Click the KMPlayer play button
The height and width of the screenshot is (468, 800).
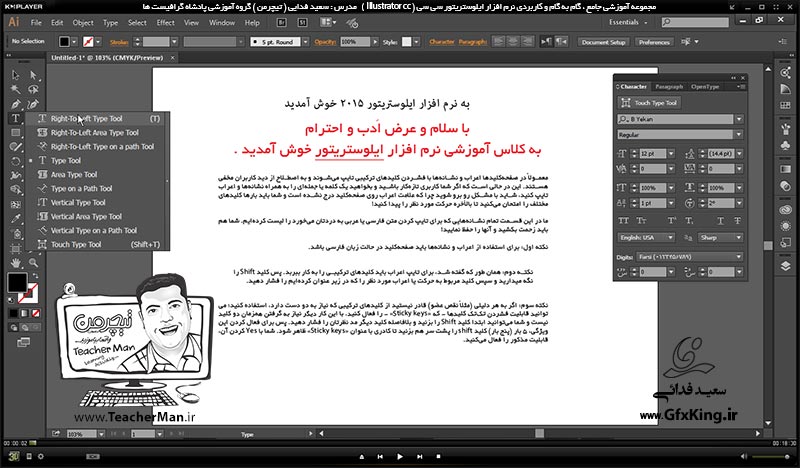(x=399, y=457)
